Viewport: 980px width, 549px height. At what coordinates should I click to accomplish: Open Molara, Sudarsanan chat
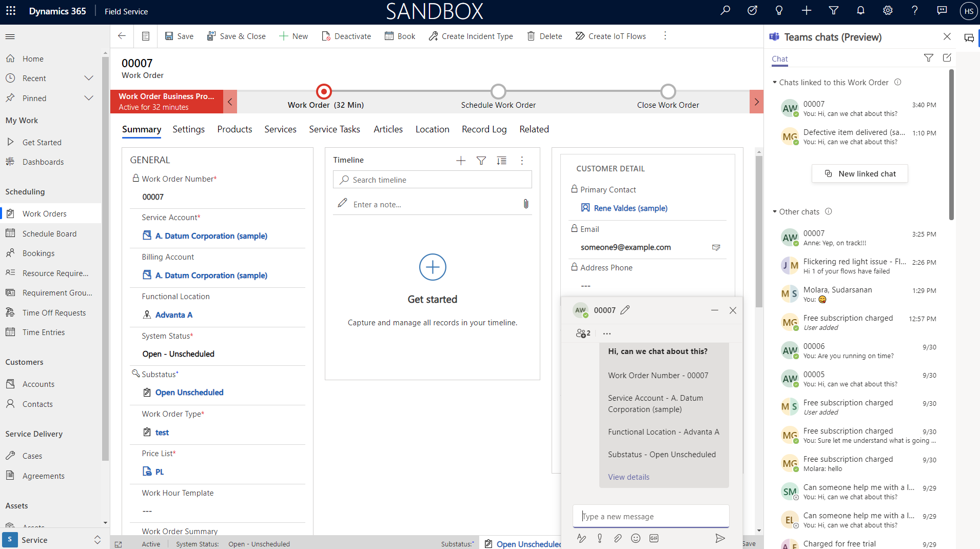click(x=859, y=294)
